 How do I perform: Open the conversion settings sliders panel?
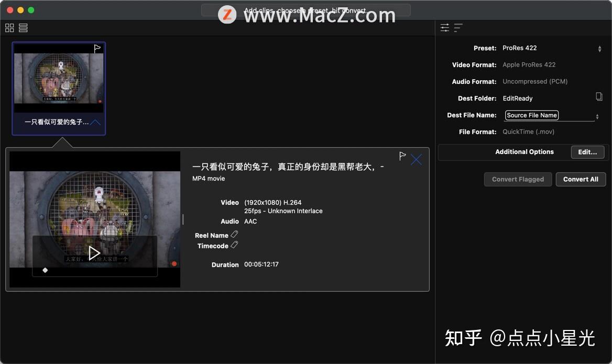445,27
